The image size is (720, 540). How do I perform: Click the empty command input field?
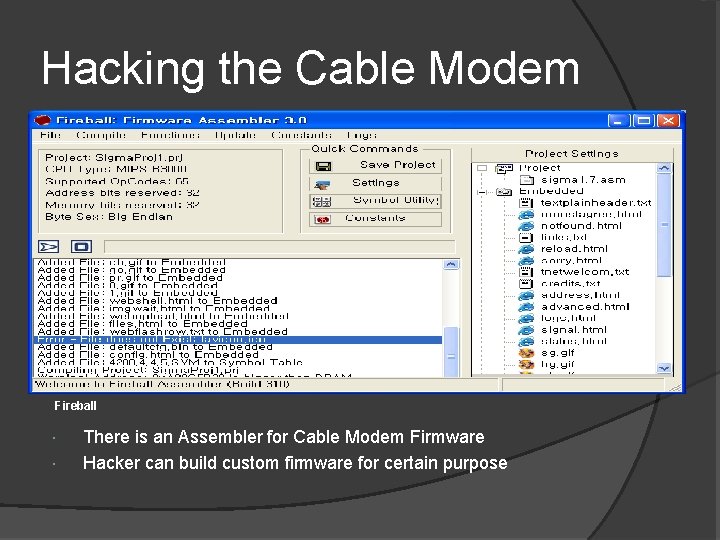(x=280, y=247)
